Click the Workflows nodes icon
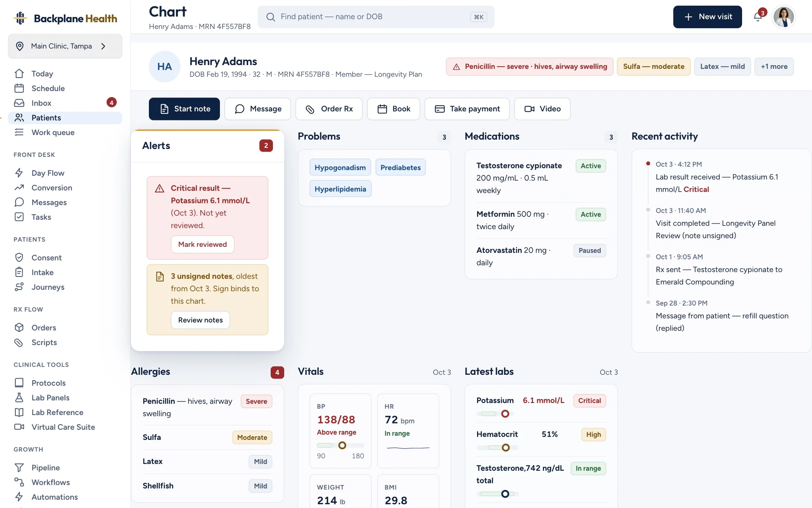 click(19, 482)
